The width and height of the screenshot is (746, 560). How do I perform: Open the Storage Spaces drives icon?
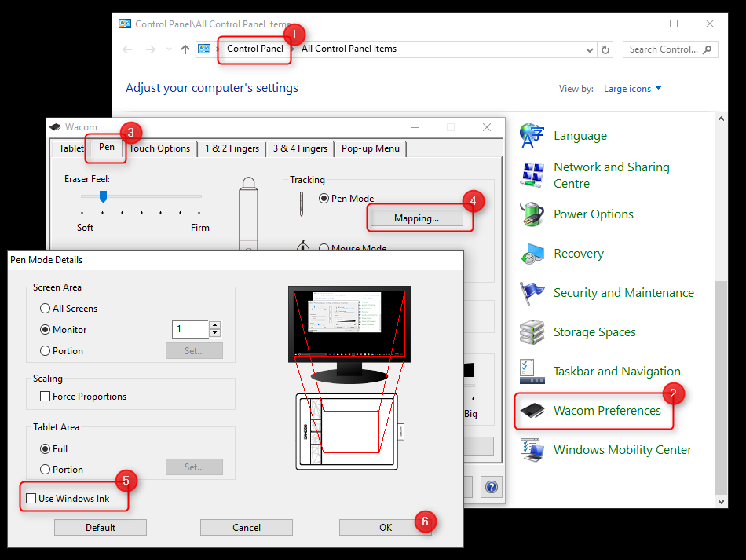[x=532, y=332]
